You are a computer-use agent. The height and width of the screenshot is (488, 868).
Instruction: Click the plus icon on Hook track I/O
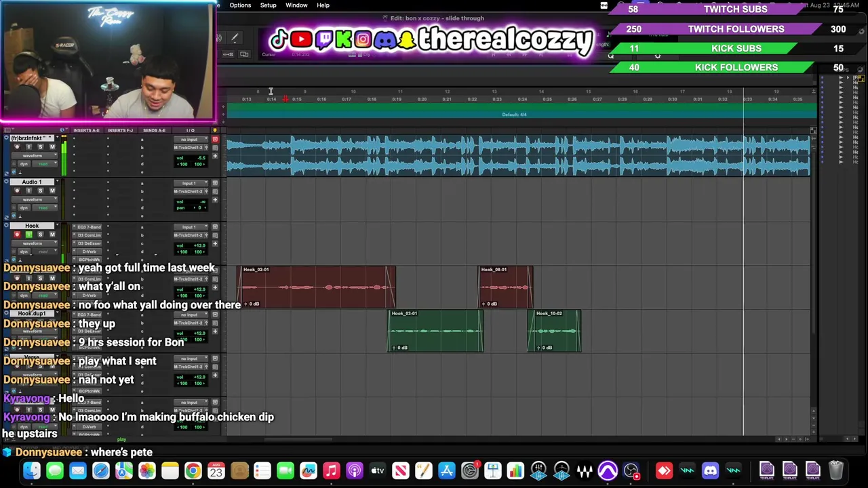pyautogui.click(x=215, y=243)
